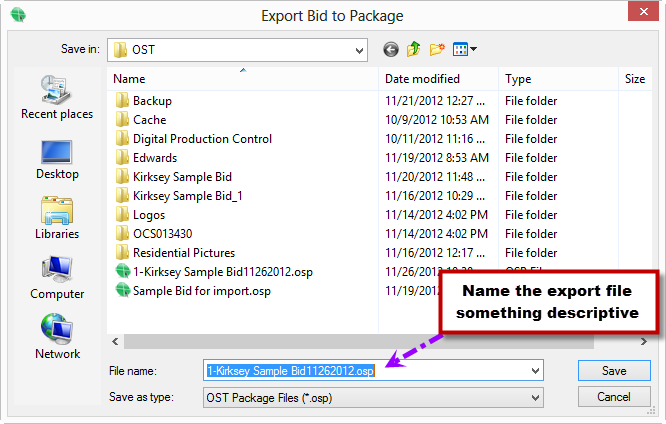Sort by Date modified column header
This screenshot has height=424, width=666.
pos(422,79)
